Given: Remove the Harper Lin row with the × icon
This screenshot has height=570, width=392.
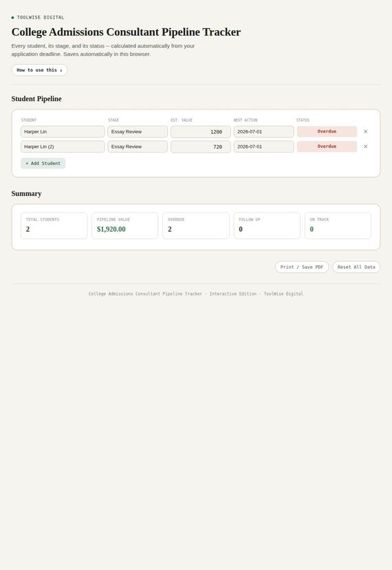Looking at the screenshot, I should pyautogui.click(x=365, y=131).
